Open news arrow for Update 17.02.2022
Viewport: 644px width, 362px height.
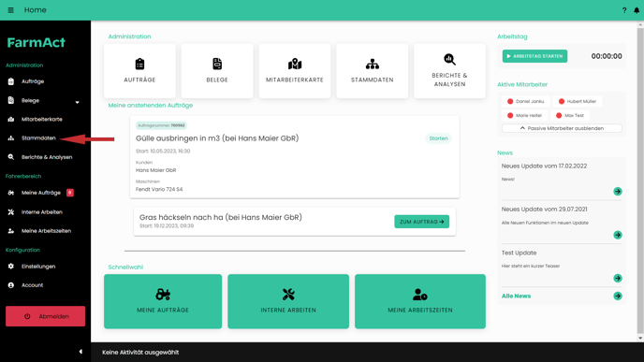tap(617, 191)
